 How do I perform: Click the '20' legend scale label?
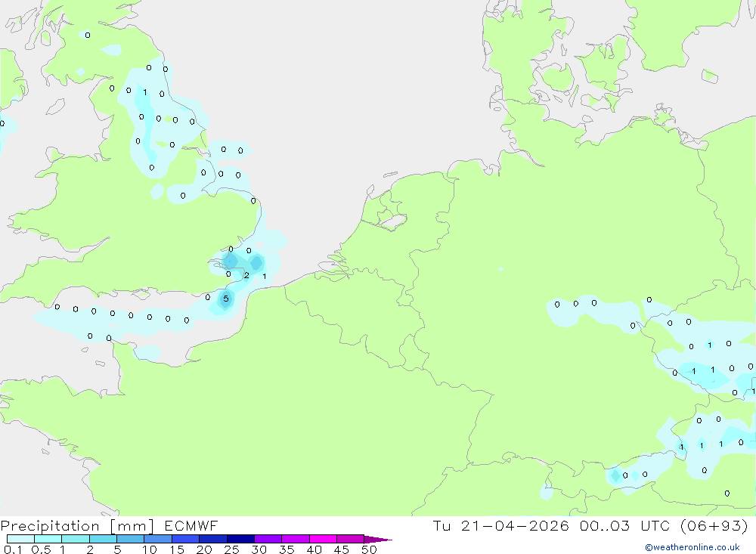(204, 549)
